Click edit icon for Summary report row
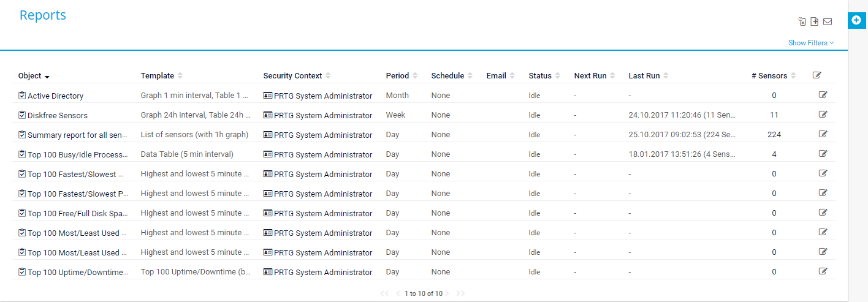Viewport: 868px width, 302px height. [823, 134]
